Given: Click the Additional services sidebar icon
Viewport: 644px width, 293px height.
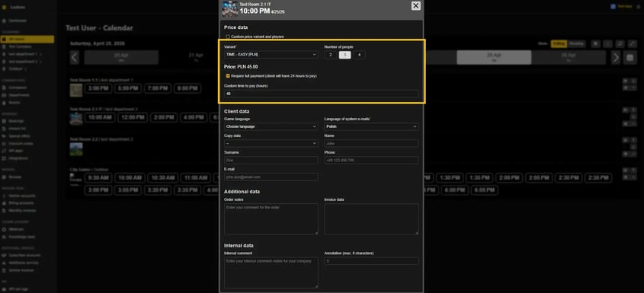Looking at the screenshot, I should click(x=4, y=263).
